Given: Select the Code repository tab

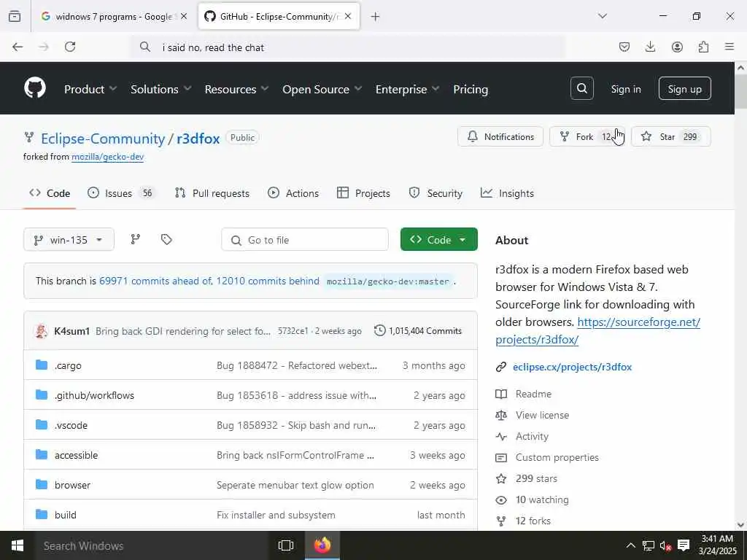Looking at the screenshot, I should 50,193.
